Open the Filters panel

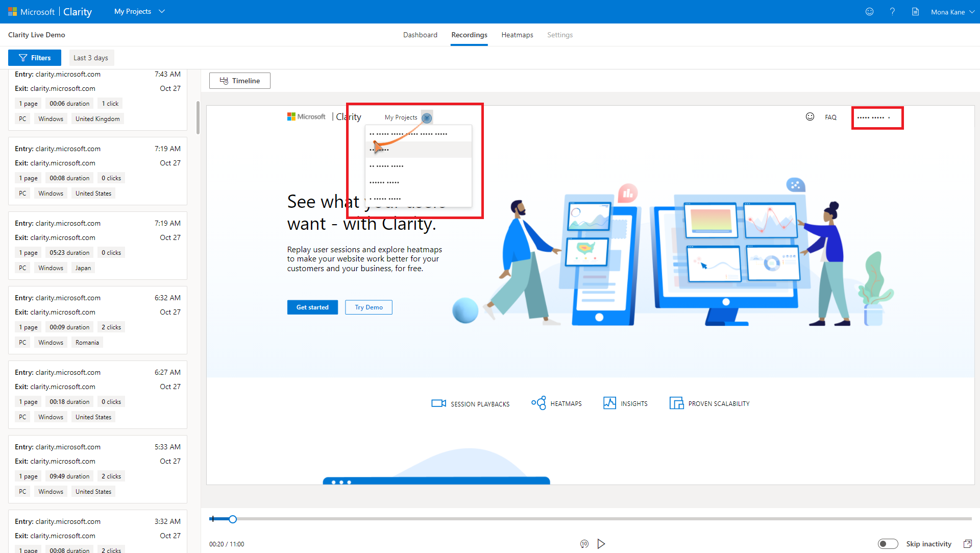click(34, 58)
